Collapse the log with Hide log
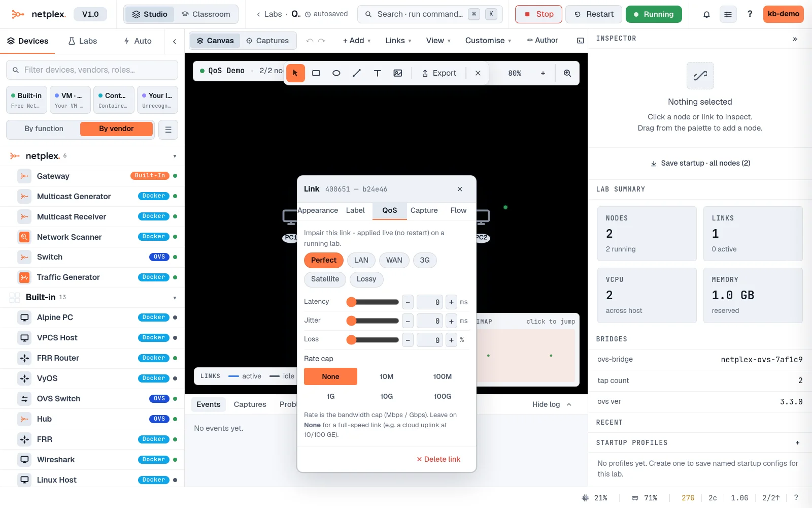This screenshot has width=812, height=508. click(x=552, y=404)
